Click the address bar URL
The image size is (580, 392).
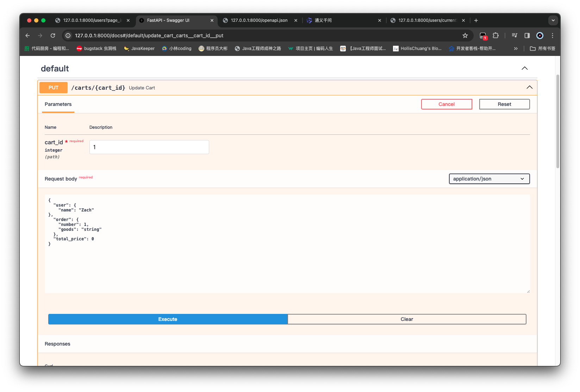click(149, 36)
